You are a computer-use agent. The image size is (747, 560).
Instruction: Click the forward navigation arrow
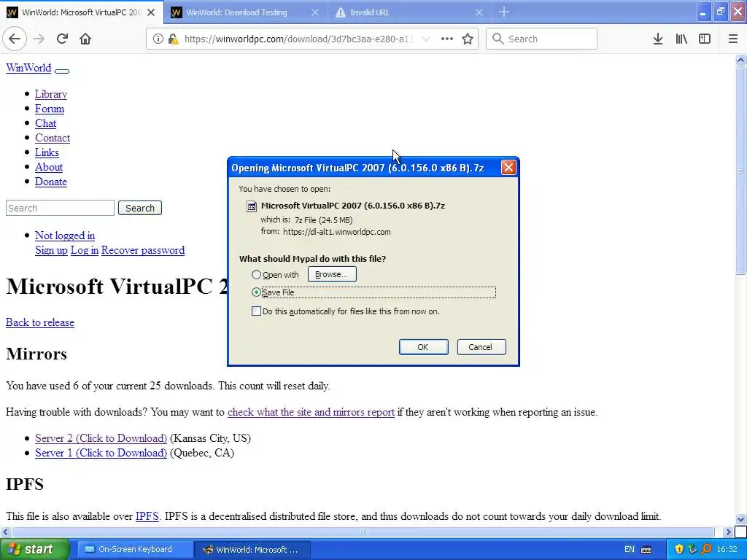pyautogui.click(x=39, y=39)
